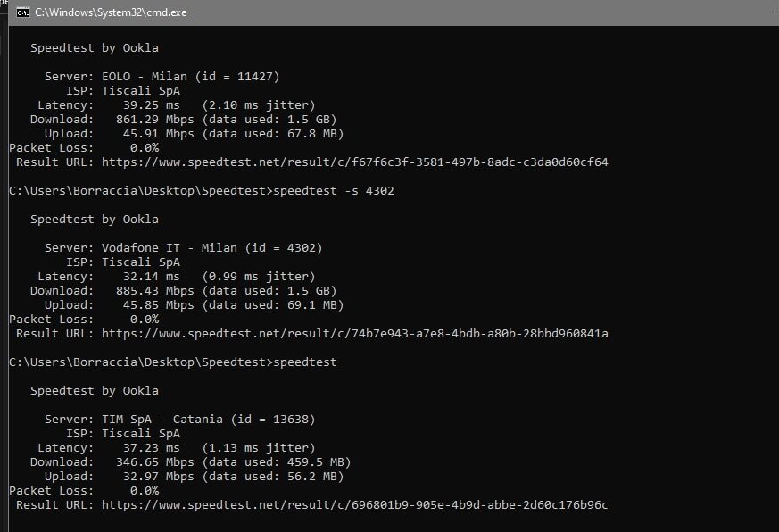Click the 32.97 Mbps upload value
The height and width of the screenshot is (532, 779).
coord(159,477)
